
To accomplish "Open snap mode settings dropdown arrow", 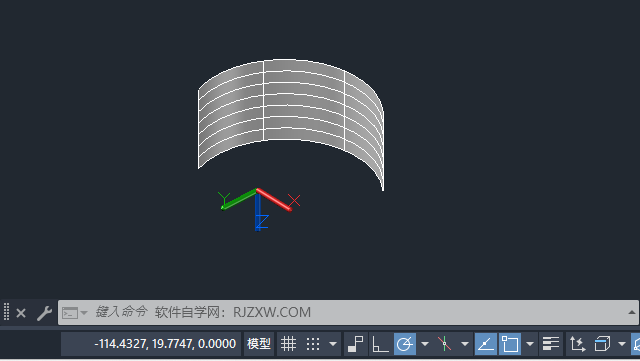I will point(333,344).
